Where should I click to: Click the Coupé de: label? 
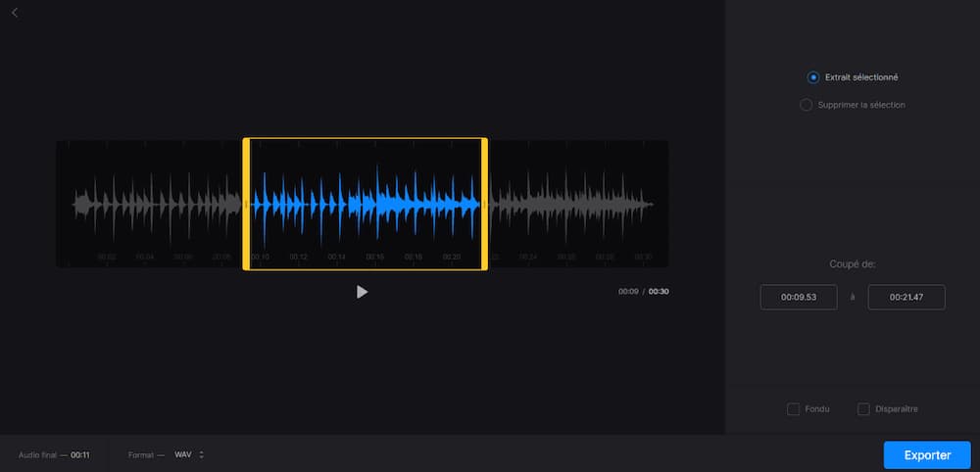coord(853,264)
